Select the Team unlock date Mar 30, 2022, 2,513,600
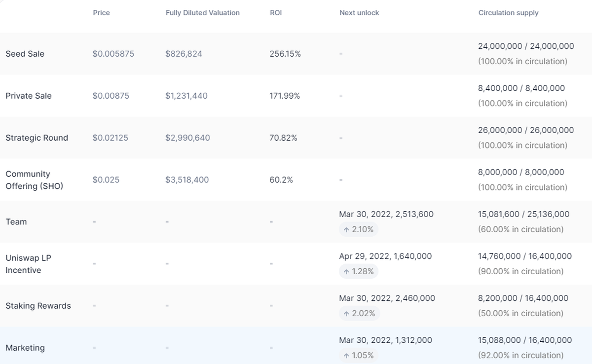 pos(386,214)
